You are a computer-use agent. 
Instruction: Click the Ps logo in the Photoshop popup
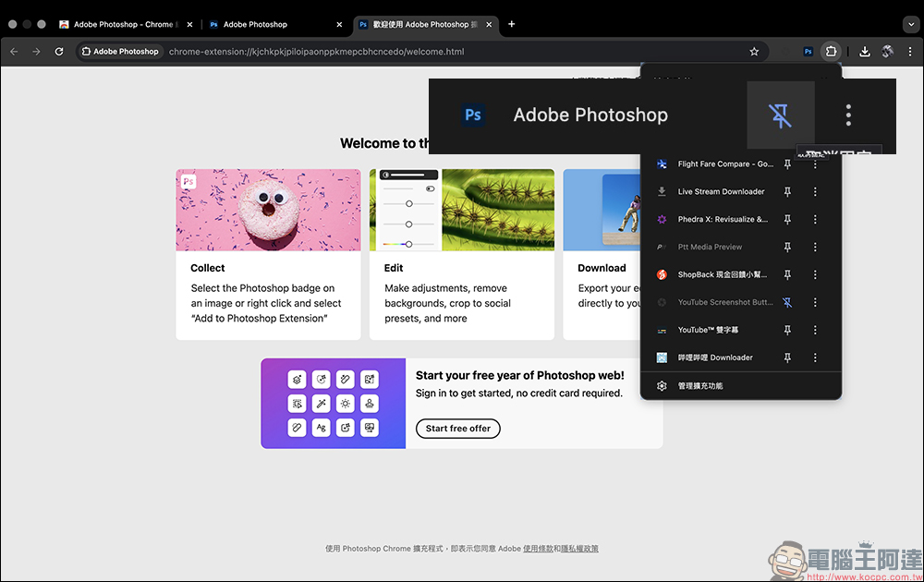[x=473, y=115]
